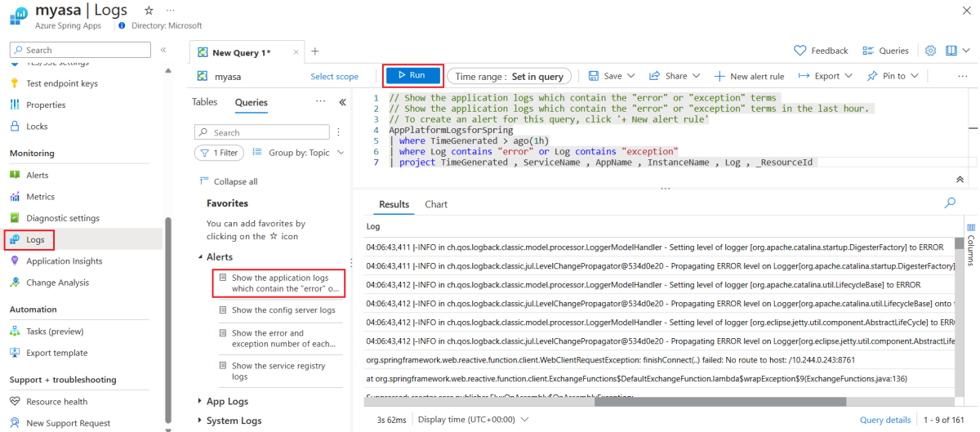
Task: Click the New alert rule plus icon
Action: click(x=719, y=76)
